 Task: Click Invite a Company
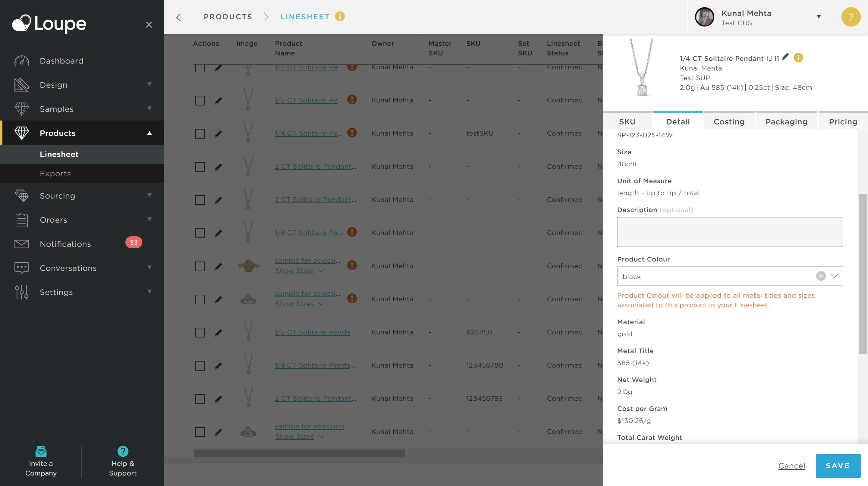point(41,461)
